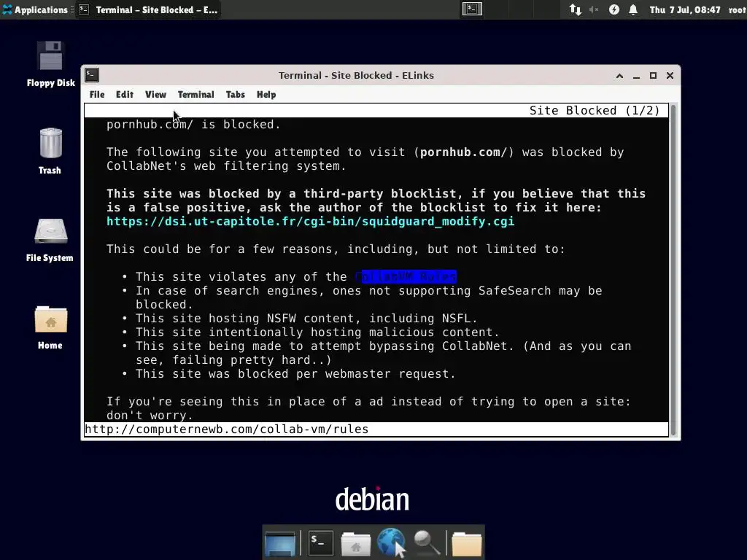Click the line 'This site was blocked per webmaster request.'
The width and height of the screenshot is (747, 560).
(x=295, y=374)
